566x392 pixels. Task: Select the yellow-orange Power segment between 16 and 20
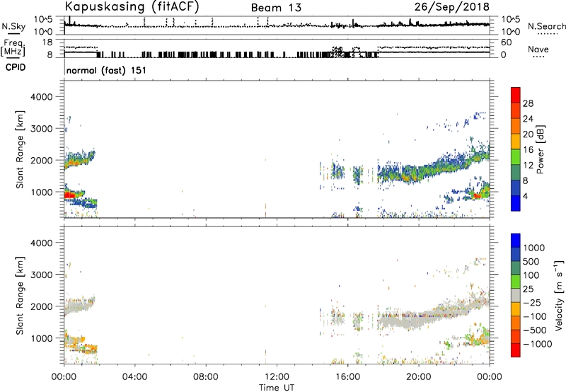click(516, 142)
